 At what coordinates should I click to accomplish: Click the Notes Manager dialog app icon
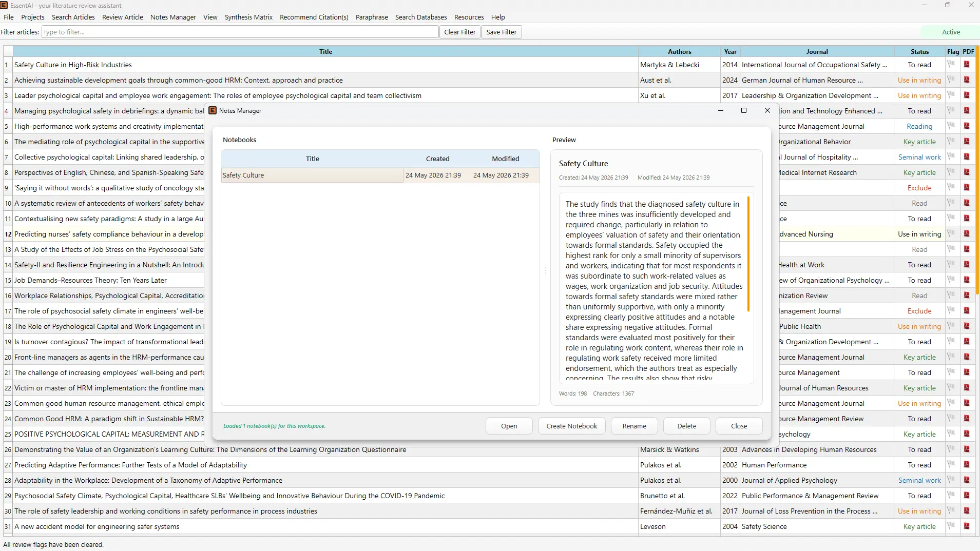(x=213, y=110)
